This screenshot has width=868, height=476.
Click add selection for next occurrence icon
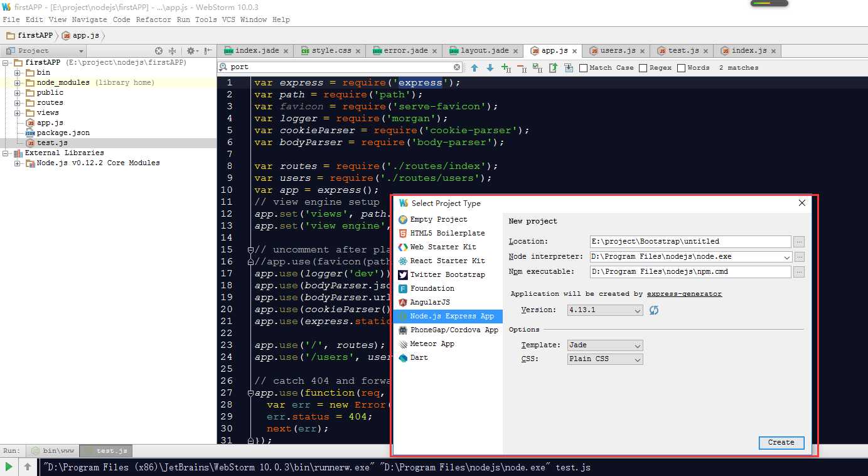[506, 68]
